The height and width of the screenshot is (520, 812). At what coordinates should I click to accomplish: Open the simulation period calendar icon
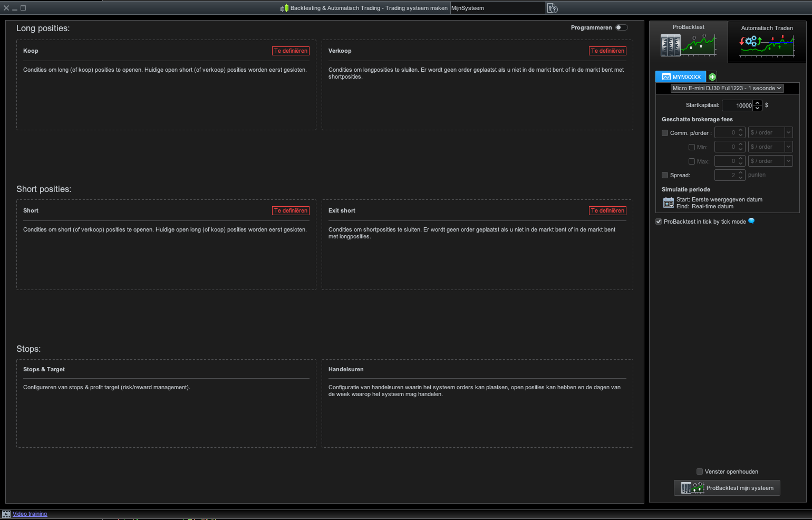pyautogui.click(x=668, y=203)
